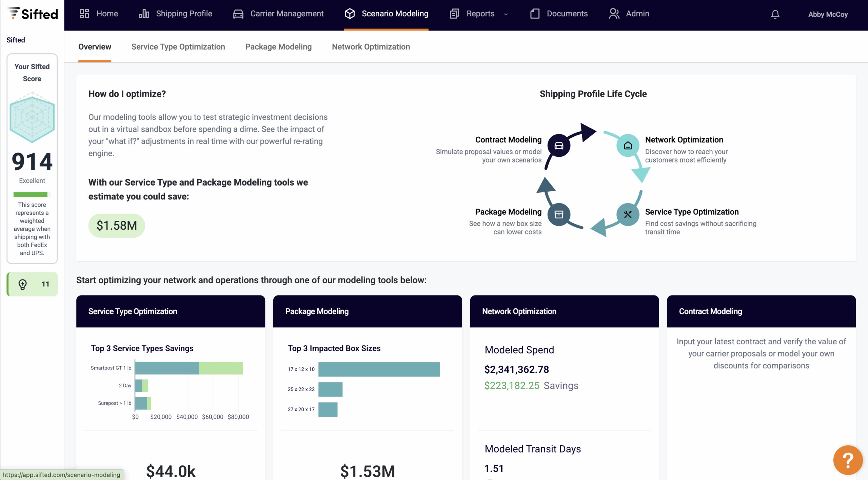Click the Surepost > 1 lb chart bar

tap(143, 403)
